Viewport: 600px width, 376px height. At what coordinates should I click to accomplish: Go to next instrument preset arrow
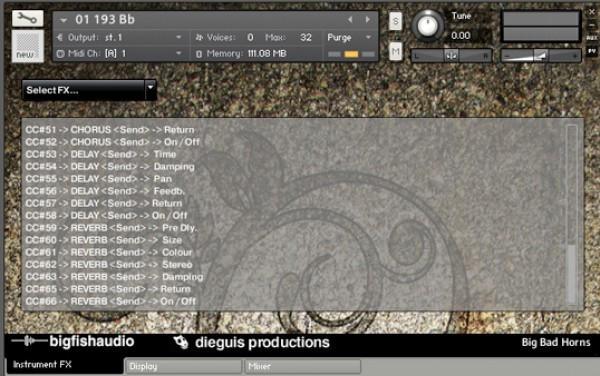click(x=368, y=20)
